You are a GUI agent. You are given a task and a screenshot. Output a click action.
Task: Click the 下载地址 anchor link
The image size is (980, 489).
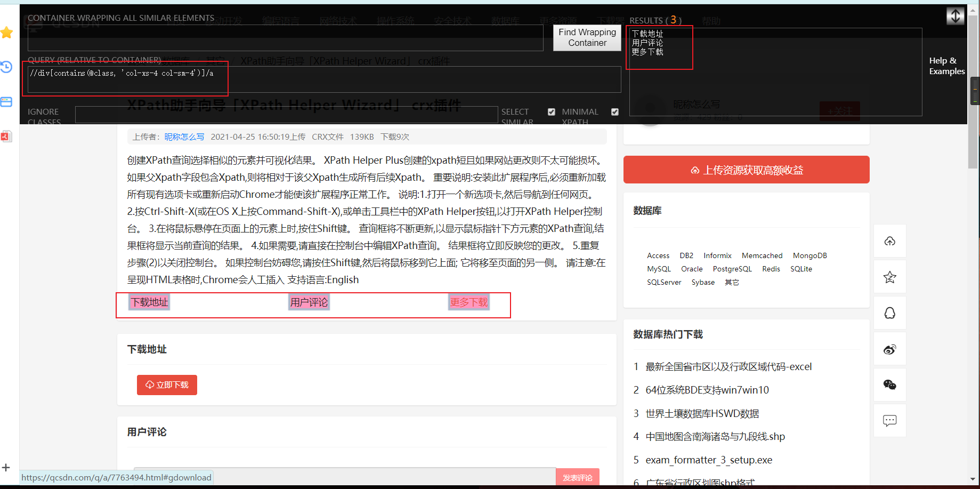pyautogui.click(x=150, y=302)
